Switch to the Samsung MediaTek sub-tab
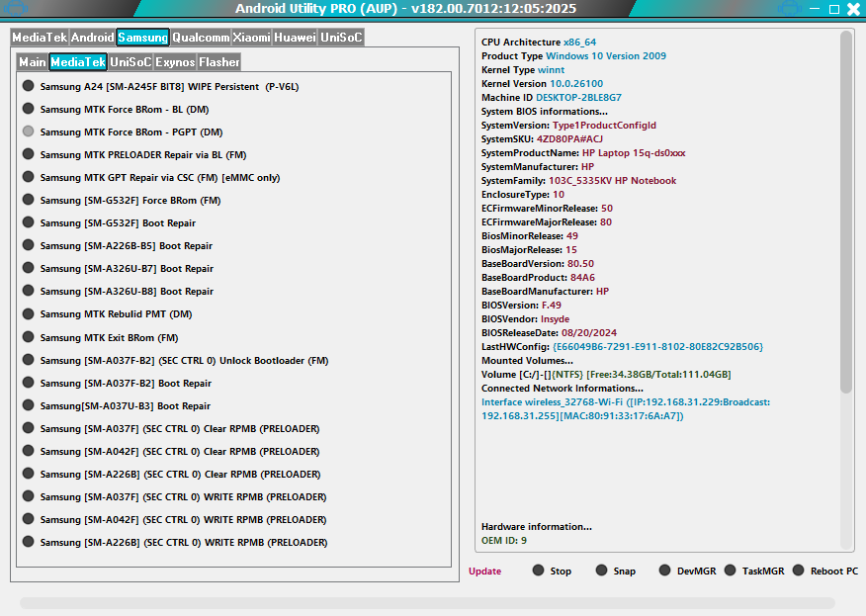 pyautogui.click(x=78, y=62)
